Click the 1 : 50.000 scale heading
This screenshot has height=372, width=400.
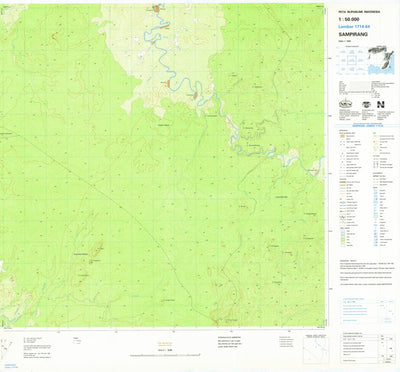click(x=348, y=20)
